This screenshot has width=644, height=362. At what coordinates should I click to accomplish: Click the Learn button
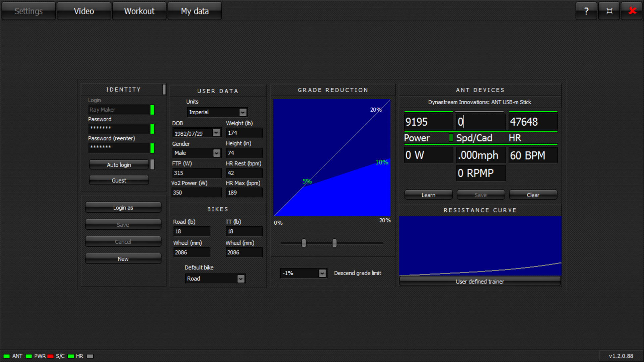tap(428, 195)
